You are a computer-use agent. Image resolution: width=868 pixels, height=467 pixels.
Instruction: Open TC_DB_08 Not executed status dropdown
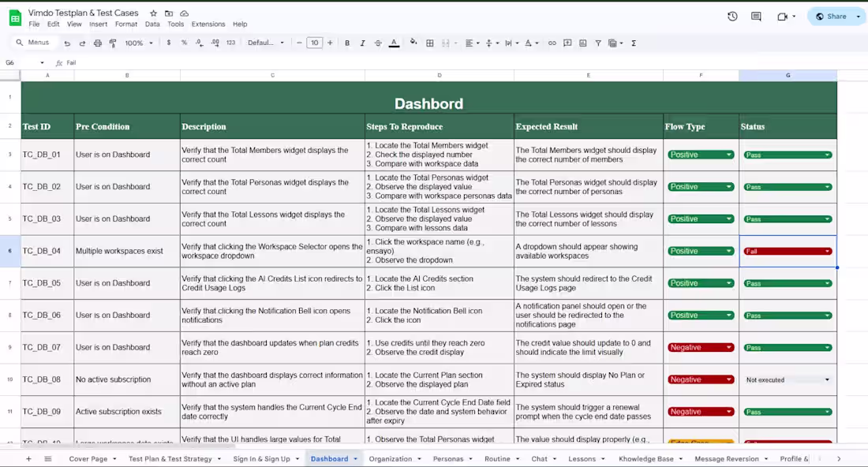coord(827,379)
